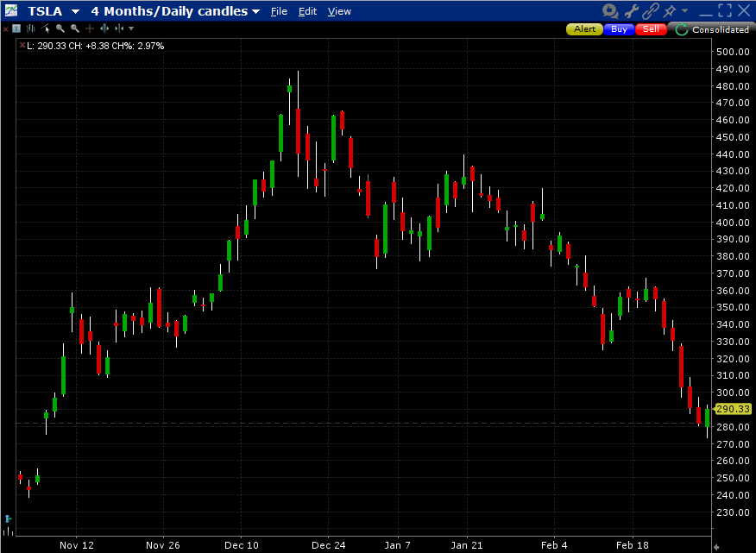
Task: Open the View menu
Action: (339, 11)
